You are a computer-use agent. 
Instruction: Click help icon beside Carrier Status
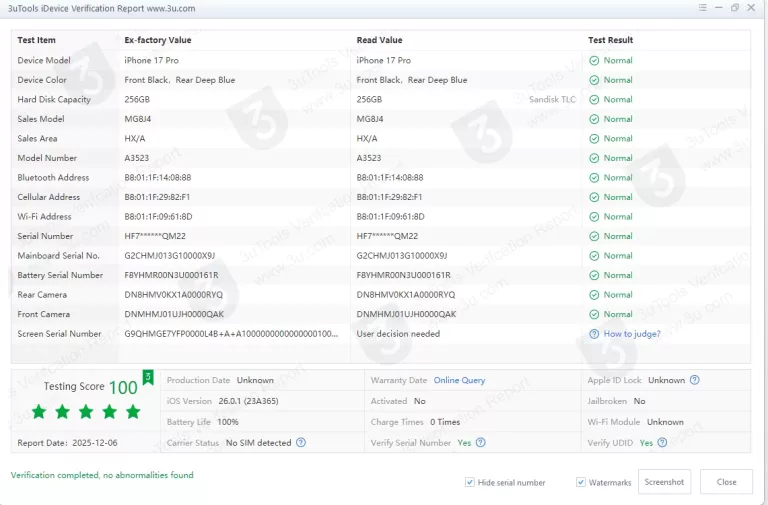pos(301,442)
